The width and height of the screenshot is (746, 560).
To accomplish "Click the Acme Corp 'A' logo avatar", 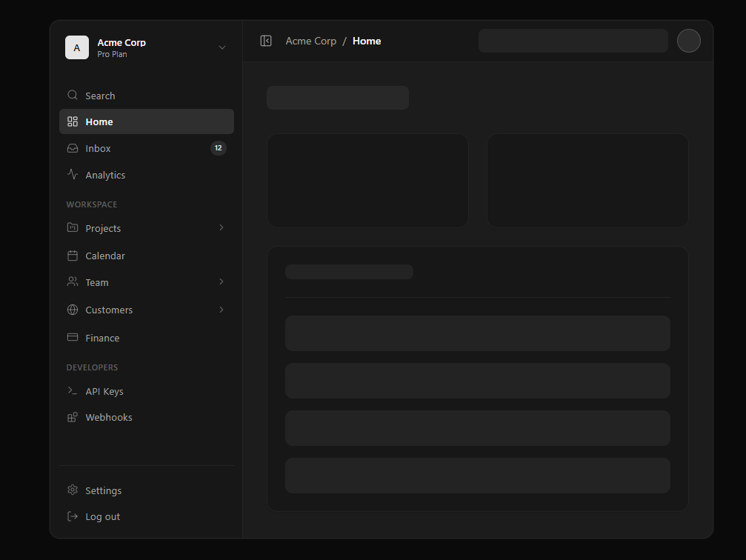I will coord(77,47).
